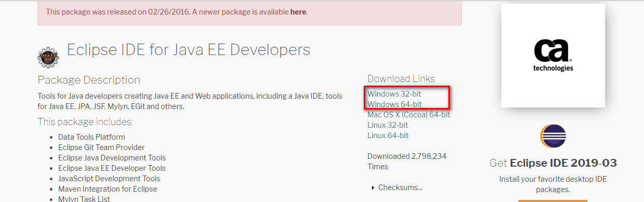Download the Mac OS X (Cocoa) 64-bit package
Image resolution: width=644 pixels, height=202 pixels.
coord(409,115)
